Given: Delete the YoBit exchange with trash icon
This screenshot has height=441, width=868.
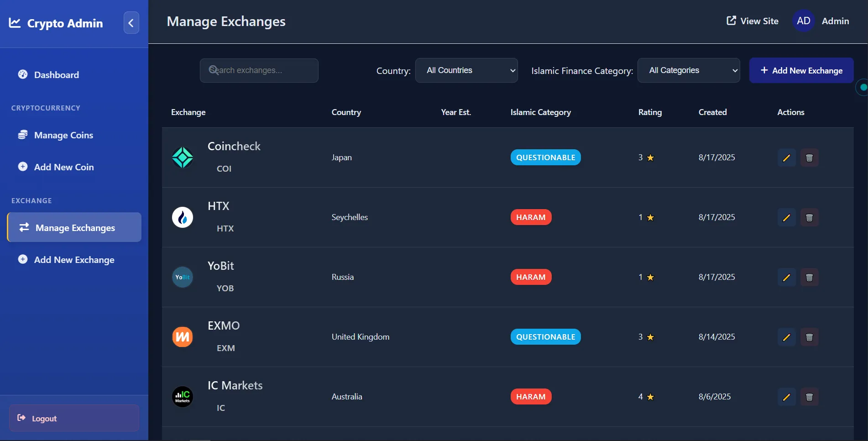Looking at the screenshot, I should (809, 278).
